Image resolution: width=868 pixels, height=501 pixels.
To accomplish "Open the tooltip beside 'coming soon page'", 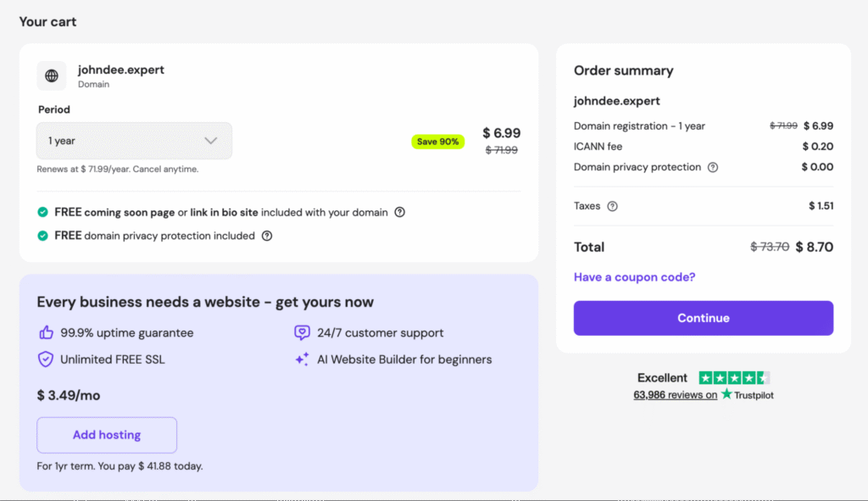I will (x=399, y=212).
